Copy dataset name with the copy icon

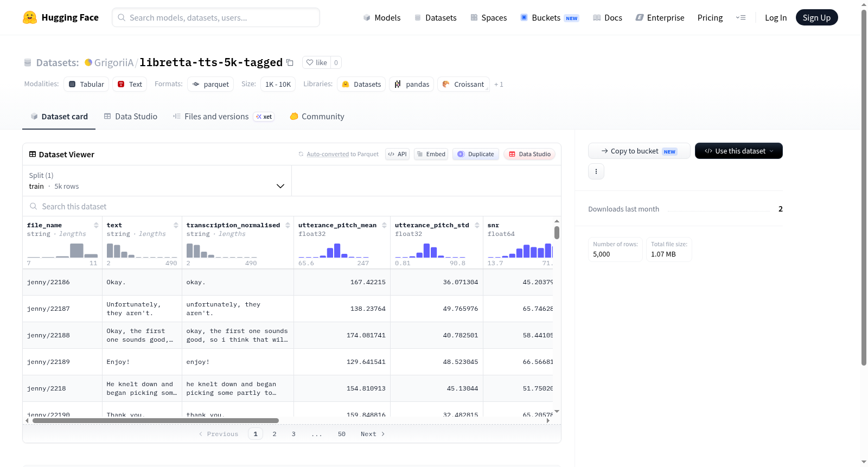[x=290, y=62]
